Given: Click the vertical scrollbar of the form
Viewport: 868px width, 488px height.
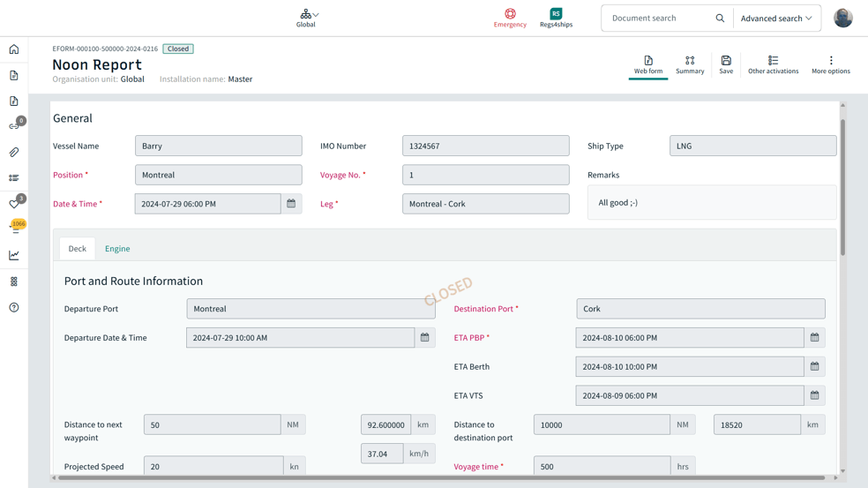Looking at the screenshot, I should (842, 185).
